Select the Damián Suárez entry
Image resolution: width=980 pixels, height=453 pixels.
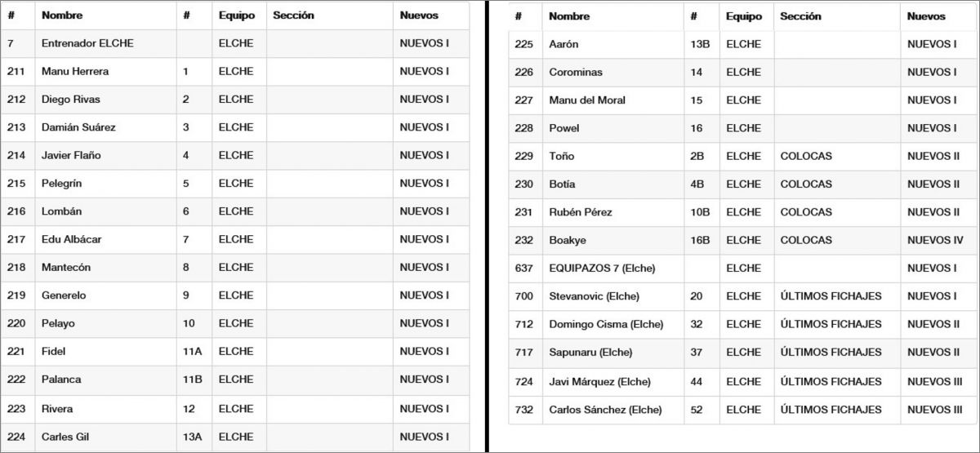pyautogui.click(x=78, y=127)
